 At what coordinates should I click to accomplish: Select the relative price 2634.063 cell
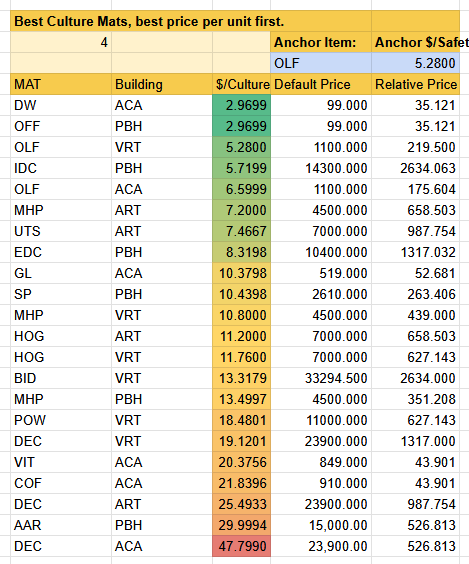click(x=415, y=168)
